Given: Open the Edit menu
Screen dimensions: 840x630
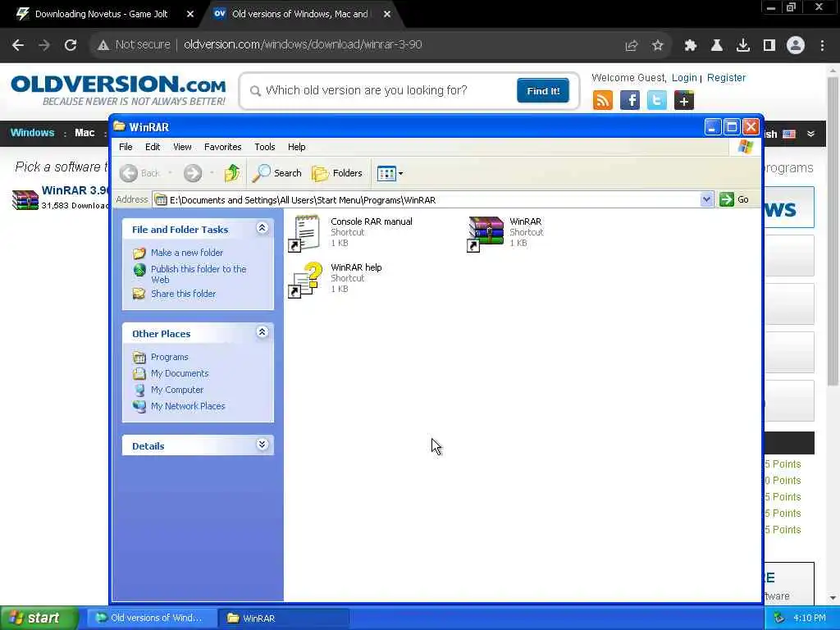Looking at the screenshot, I should [153, 147].
